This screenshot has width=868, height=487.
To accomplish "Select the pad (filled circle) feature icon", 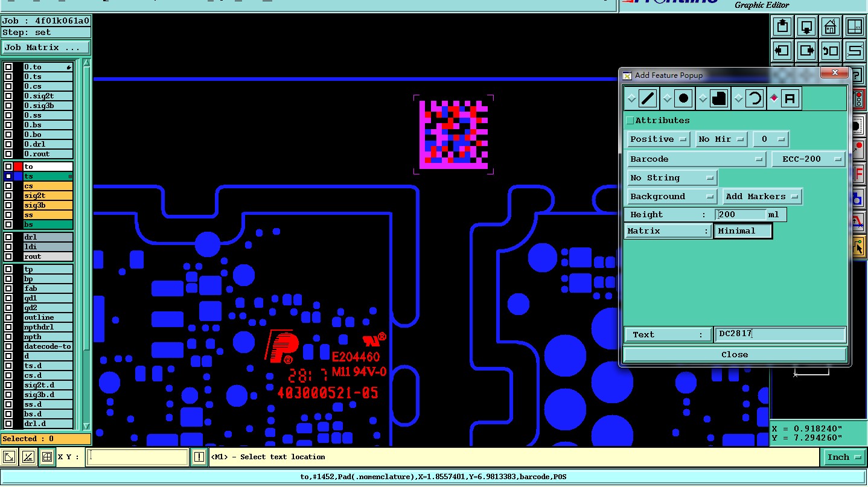I will coord(683,98).
